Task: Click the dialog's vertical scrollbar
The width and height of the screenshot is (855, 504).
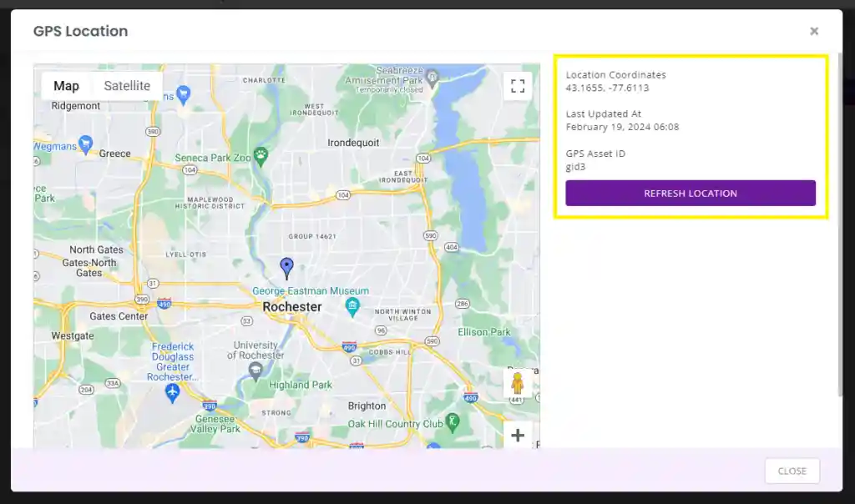Action: click(840, 225)
